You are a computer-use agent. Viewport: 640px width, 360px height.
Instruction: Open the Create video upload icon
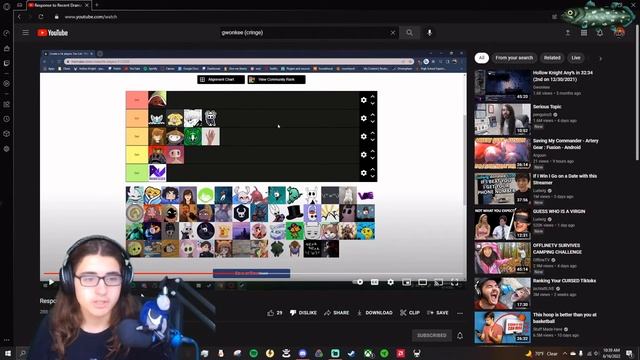pos(568,33)
